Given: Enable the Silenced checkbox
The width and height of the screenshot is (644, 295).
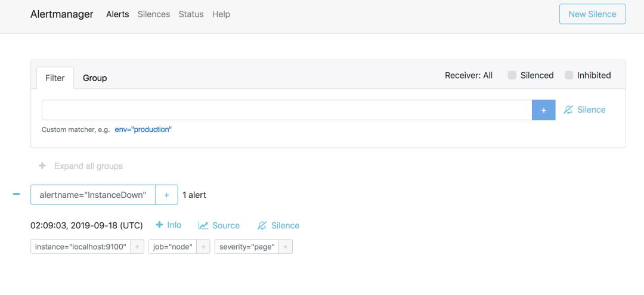Looking at the screenshot, I should 512,75.
